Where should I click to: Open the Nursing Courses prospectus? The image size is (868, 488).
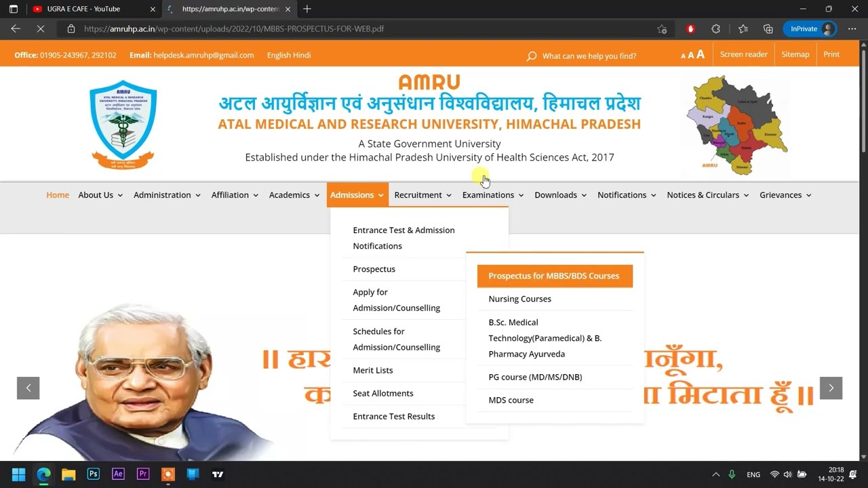point(520,299)
